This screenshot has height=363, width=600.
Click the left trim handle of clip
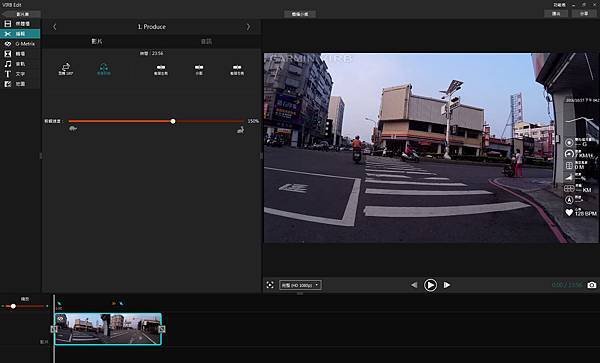tap(54, 329)
